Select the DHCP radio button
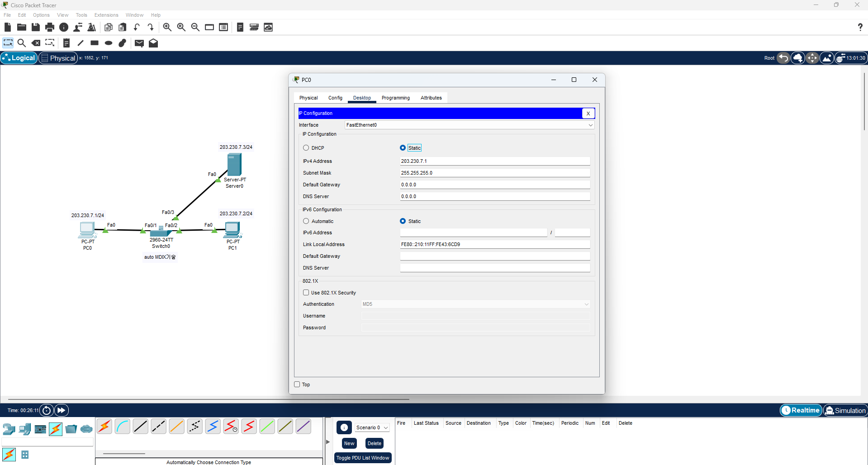Viewport: 868px width, 465px height. (306, 148)
